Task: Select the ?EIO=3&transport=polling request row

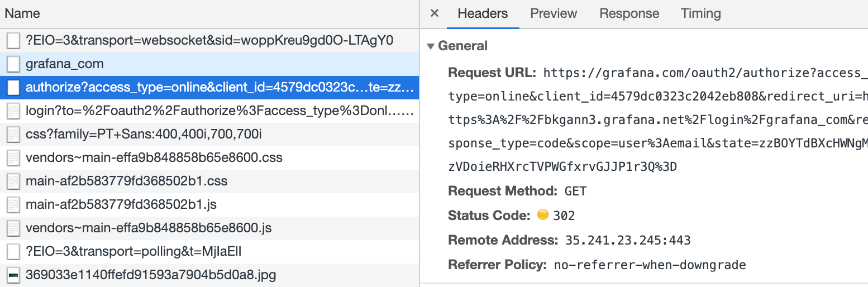Action: tap(133, 251)
